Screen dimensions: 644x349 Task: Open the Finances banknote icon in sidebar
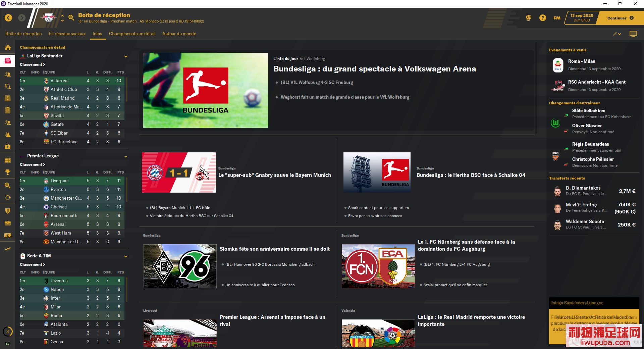[x=8, y=235]
